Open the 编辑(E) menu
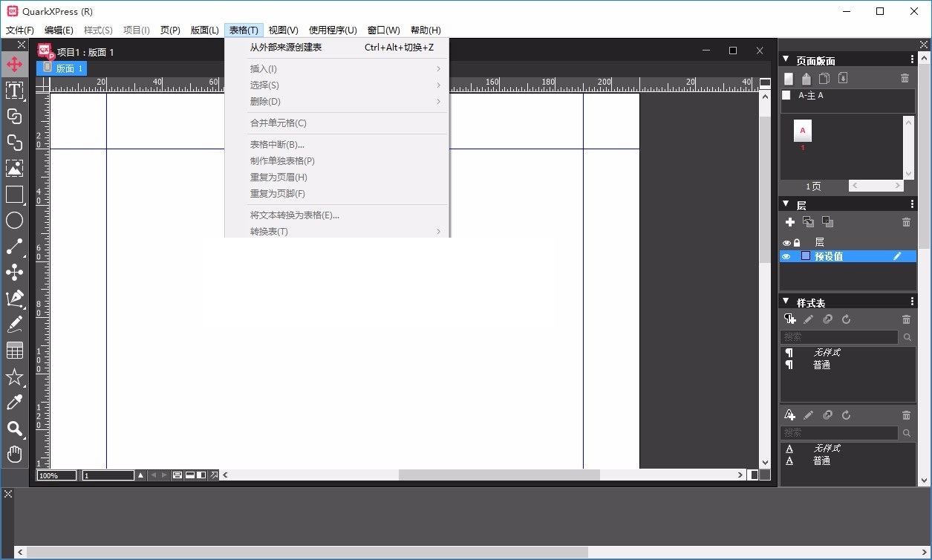The image size is (932, 560). coord(59,30)
